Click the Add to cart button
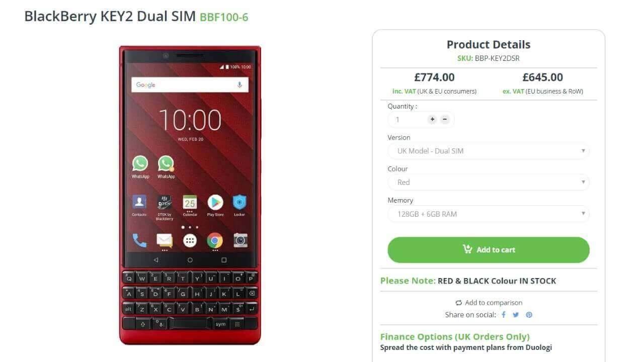644x362 pixels. 488,250
